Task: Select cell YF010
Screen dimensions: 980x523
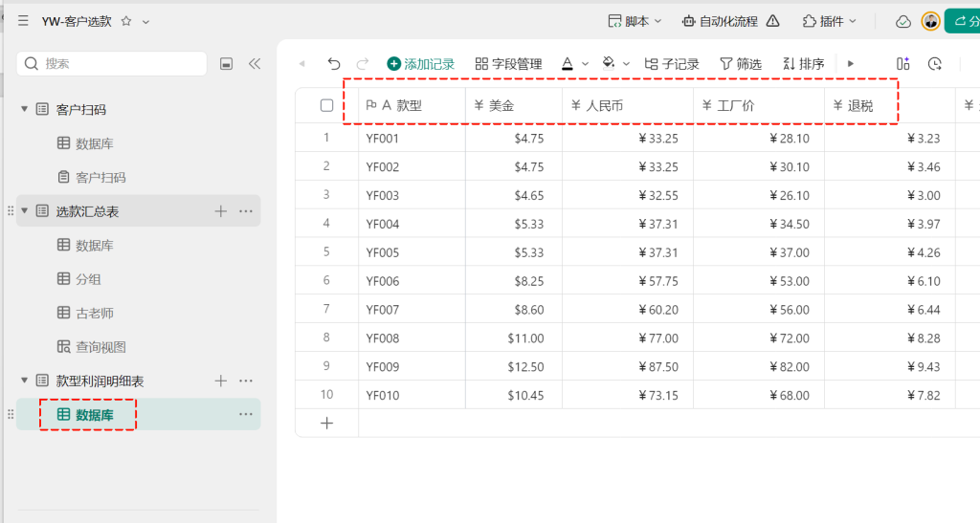Action: tap(412, 395)
